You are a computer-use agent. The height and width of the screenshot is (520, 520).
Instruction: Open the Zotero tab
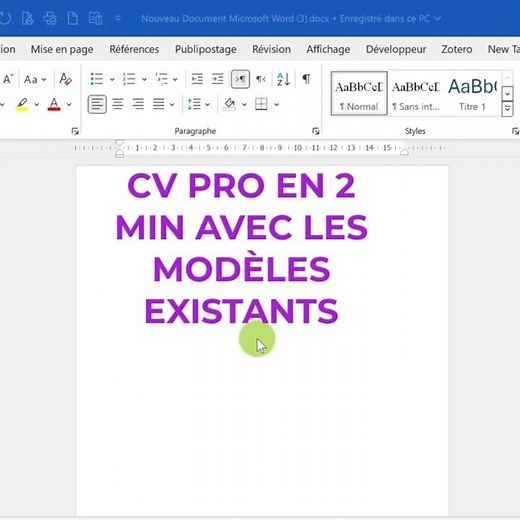coord(457,49)
